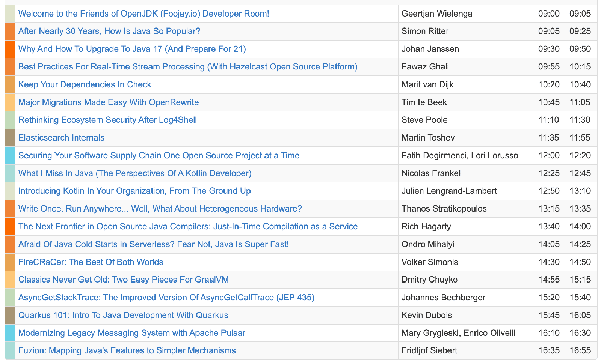This screenshot has width=601, height=364.
Task: Open Classics Never Get Old GraalVM talk
Action: tap(123, 280)
